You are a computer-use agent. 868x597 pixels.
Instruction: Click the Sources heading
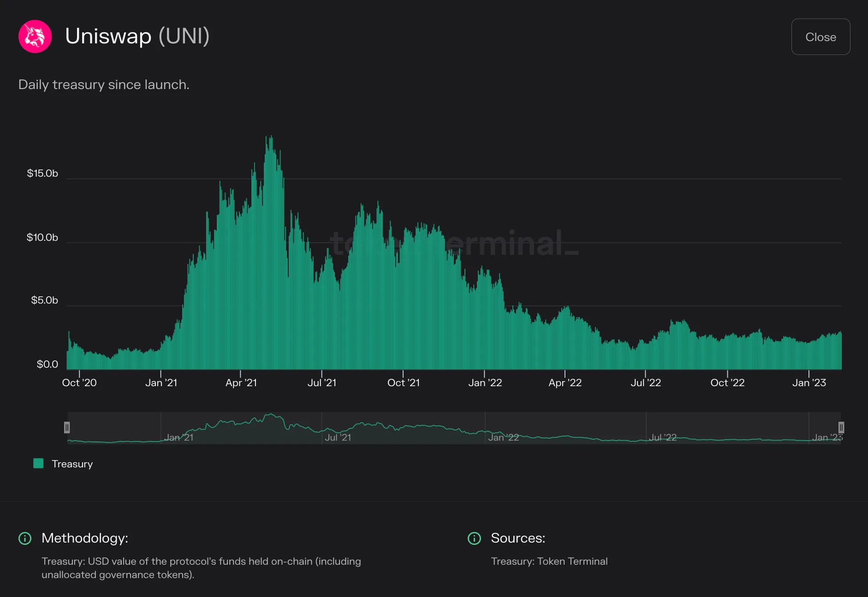point(518,538)
